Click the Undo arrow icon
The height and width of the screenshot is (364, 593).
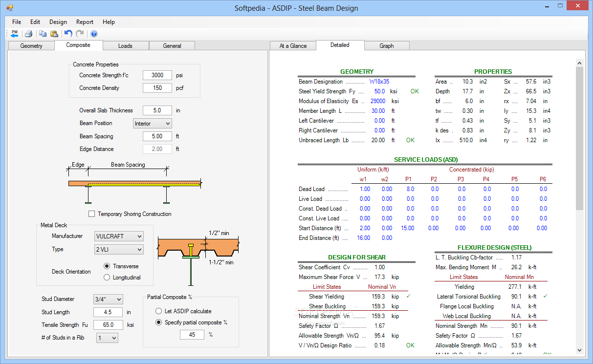tap(68, 34)
